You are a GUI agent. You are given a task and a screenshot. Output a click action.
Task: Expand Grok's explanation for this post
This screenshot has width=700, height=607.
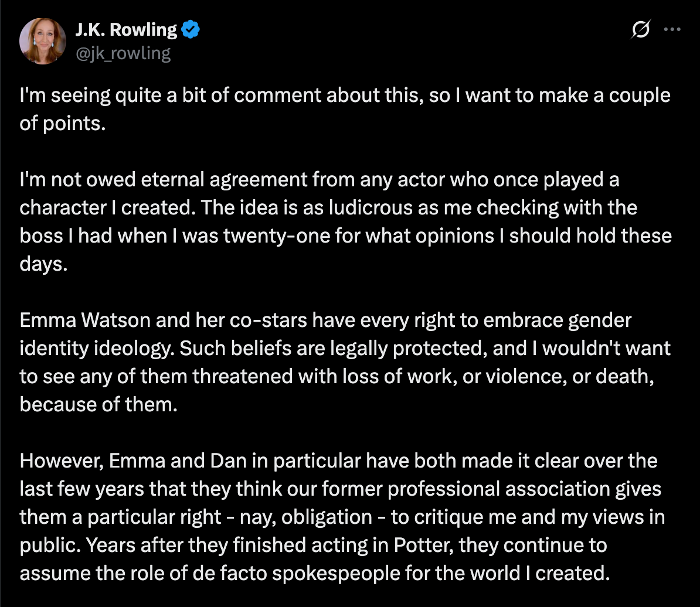(x=640, y=29)
